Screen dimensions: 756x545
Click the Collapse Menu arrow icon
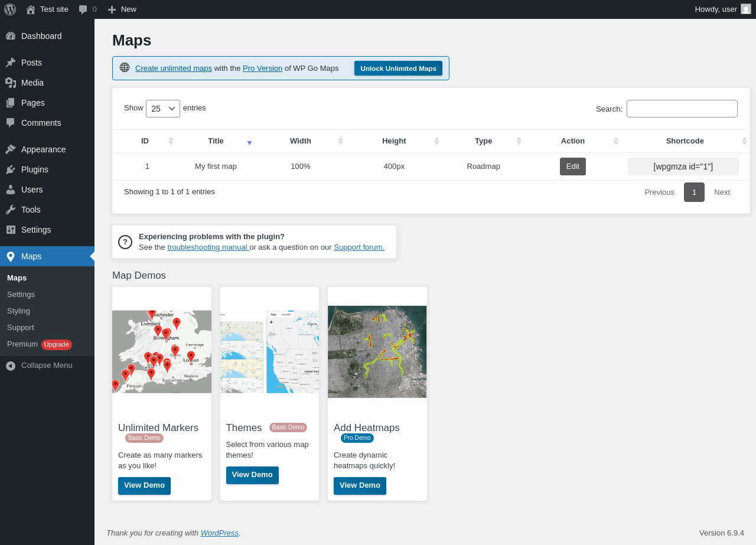pos(11,365)
